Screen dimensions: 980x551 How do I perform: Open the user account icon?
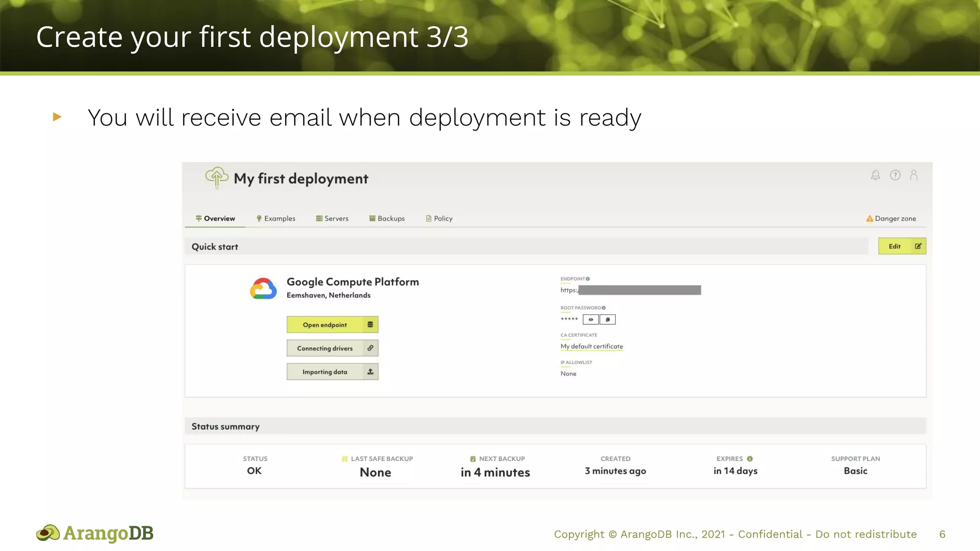point(914,175)
